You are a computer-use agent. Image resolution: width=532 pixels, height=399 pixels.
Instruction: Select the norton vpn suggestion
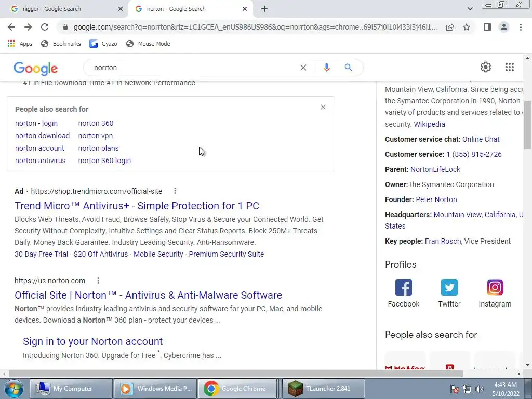point(96,136)
